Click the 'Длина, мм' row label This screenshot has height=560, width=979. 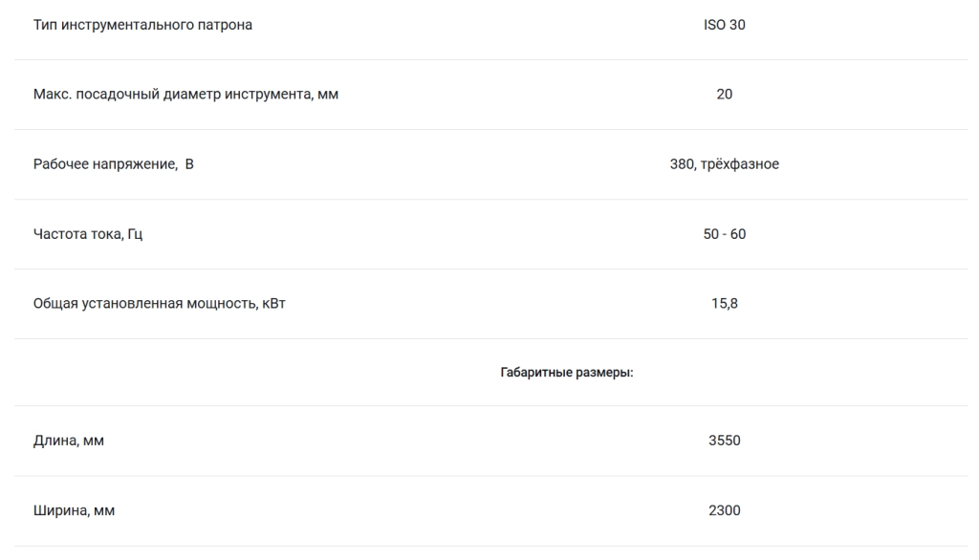(69, 441)
